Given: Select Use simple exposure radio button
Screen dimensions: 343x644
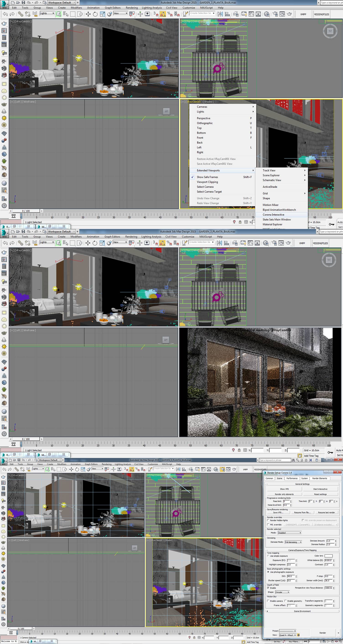Looking at the screenshot, I should (x=268, y=556).
